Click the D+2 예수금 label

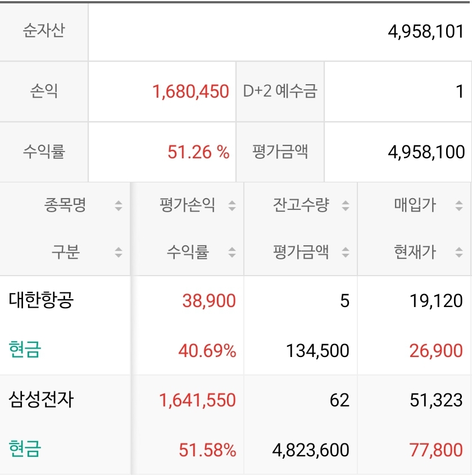coord(280,91)
